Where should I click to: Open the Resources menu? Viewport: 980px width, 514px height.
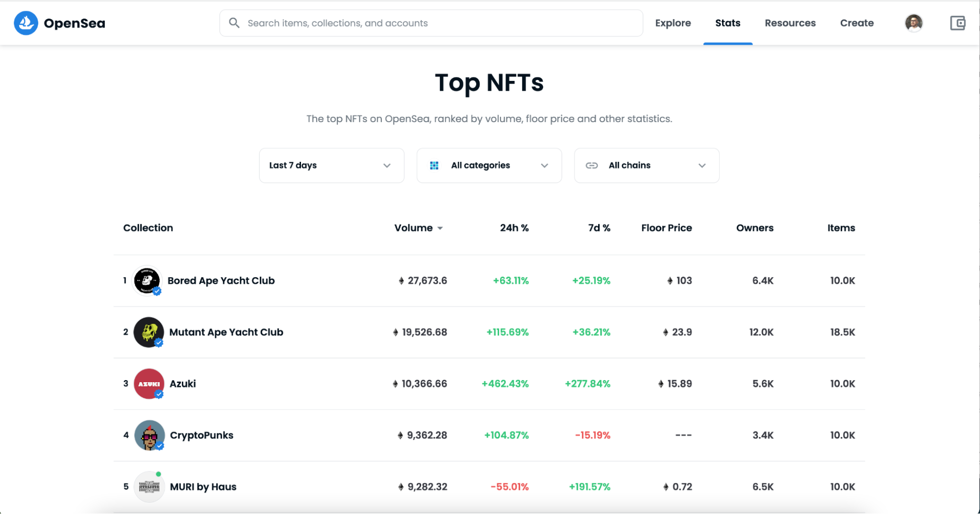tap(790, 23)
